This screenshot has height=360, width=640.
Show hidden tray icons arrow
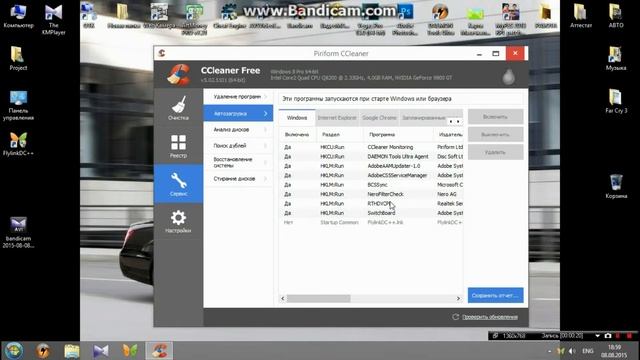point(549,351)
